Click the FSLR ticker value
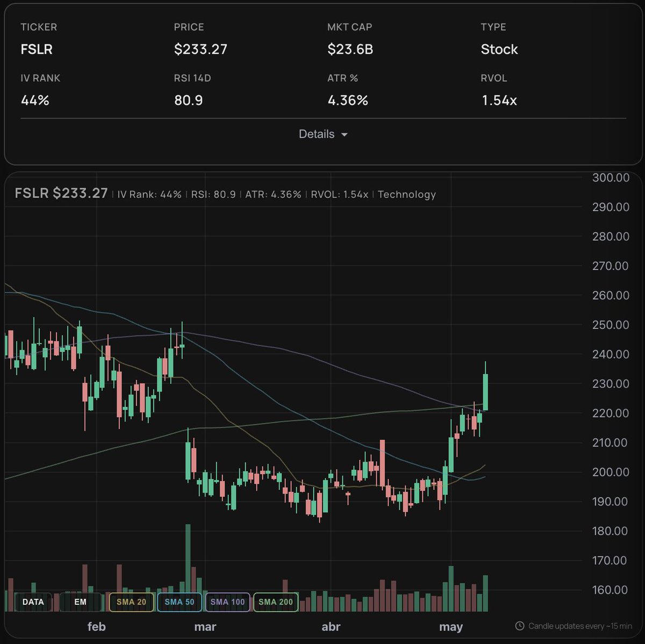The height and width of the screenshot is (644, 645). click(x=37, y=49)
